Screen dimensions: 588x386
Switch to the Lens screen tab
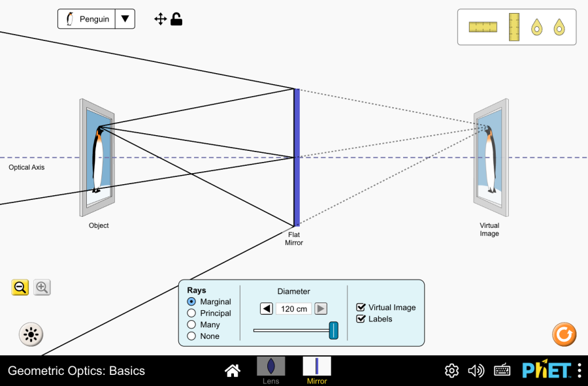270,370
